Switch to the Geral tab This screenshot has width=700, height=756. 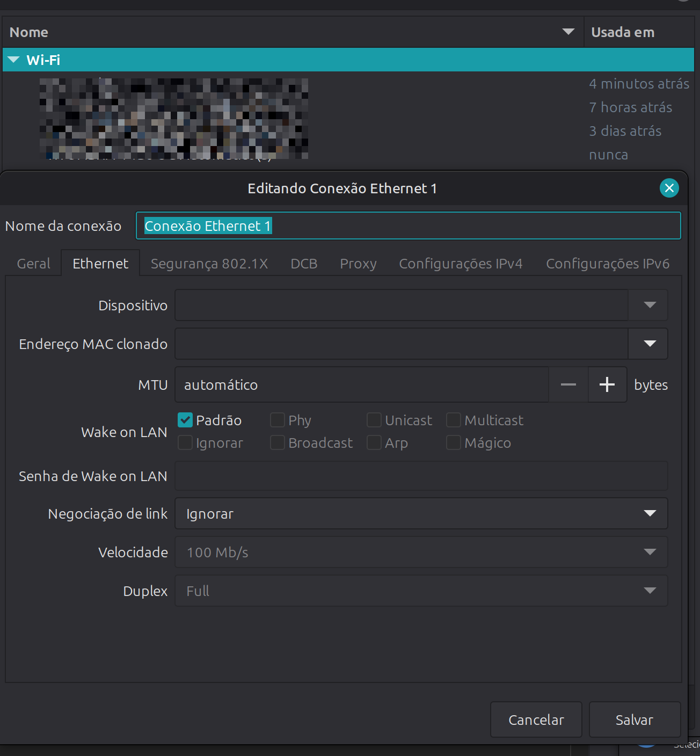pyautogui.click(x=33, y=264)
